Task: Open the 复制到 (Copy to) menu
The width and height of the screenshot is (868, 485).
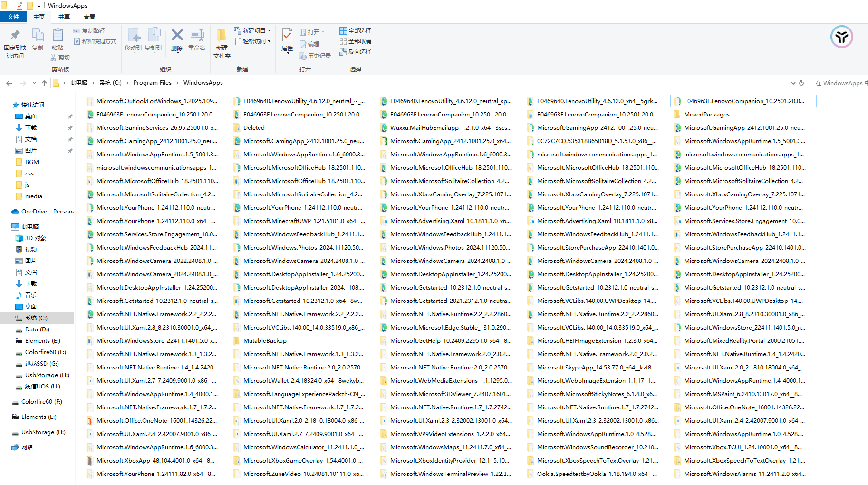Action: click(x=153, y=40)
